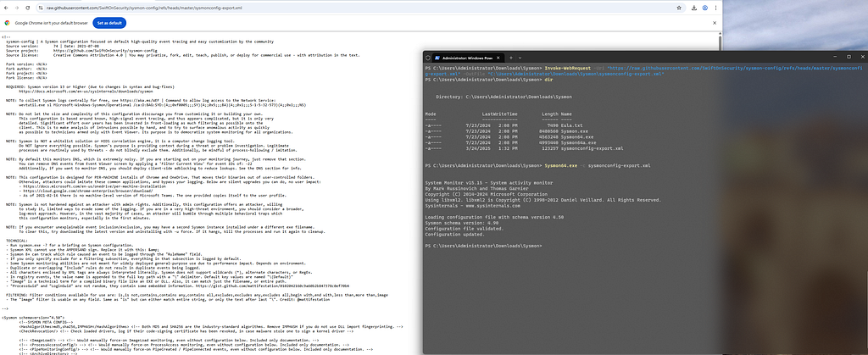This screenshot has height=355, width=868.
Task: Open a new terminal tab with plus
Action: coord(511,58)
